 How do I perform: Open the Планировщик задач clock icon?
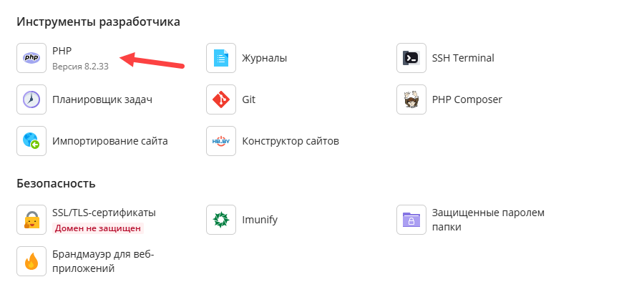31,99
